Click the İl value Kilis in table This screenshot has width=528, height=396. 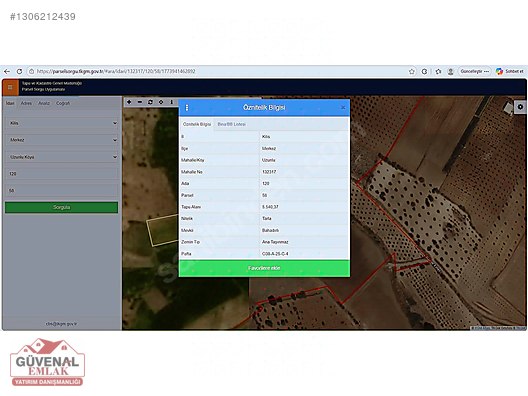(266, 137)
